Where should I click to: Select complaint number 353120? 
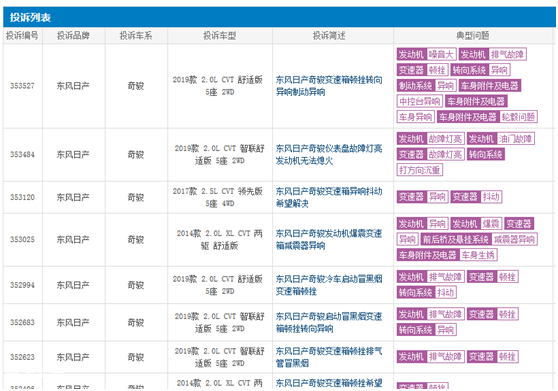click(x=22, y=197)
